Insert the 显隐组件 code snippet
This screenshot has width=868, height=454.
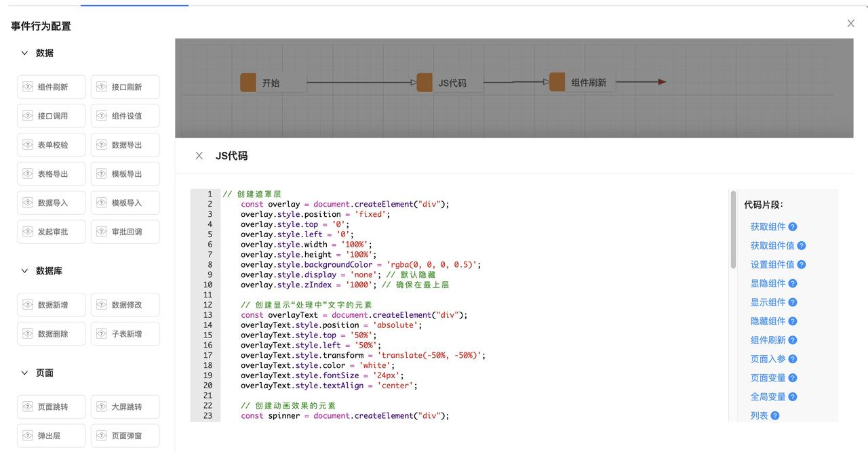[x=768, y=284]
